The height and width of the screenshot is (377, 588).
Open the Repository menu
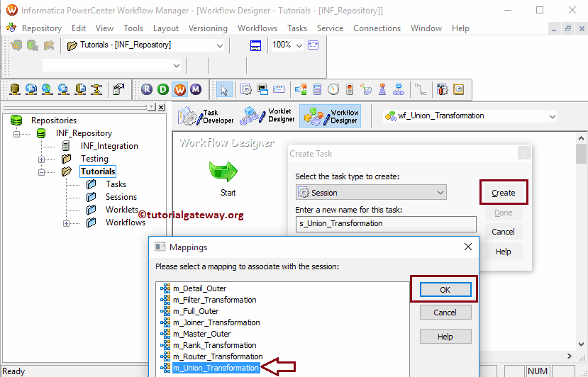point(42,28)
